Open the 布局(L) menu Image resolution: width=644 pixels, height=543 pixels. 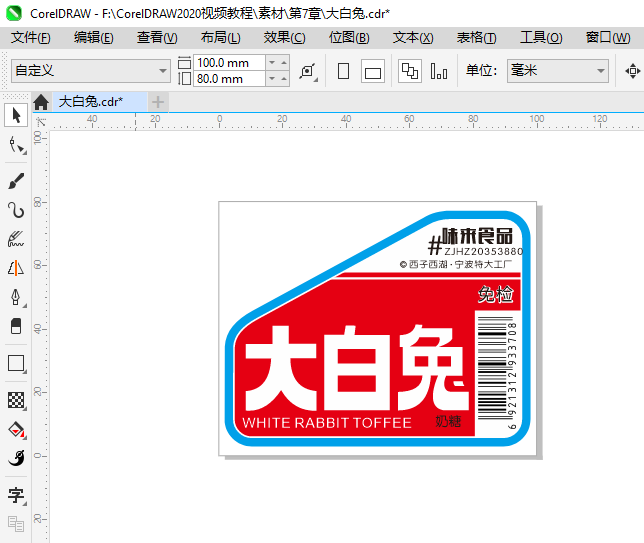pyautogui.click(x=221, y=38)
